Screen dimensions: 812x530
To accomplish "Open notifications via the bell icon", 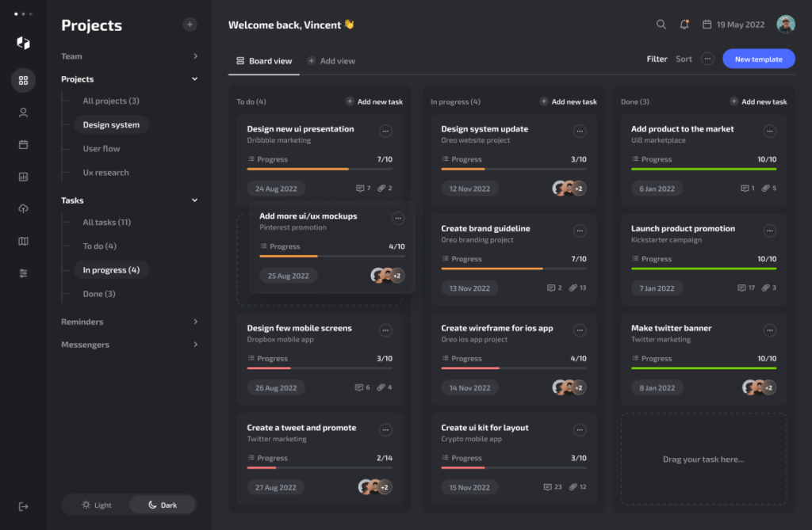I will point(684,25).
